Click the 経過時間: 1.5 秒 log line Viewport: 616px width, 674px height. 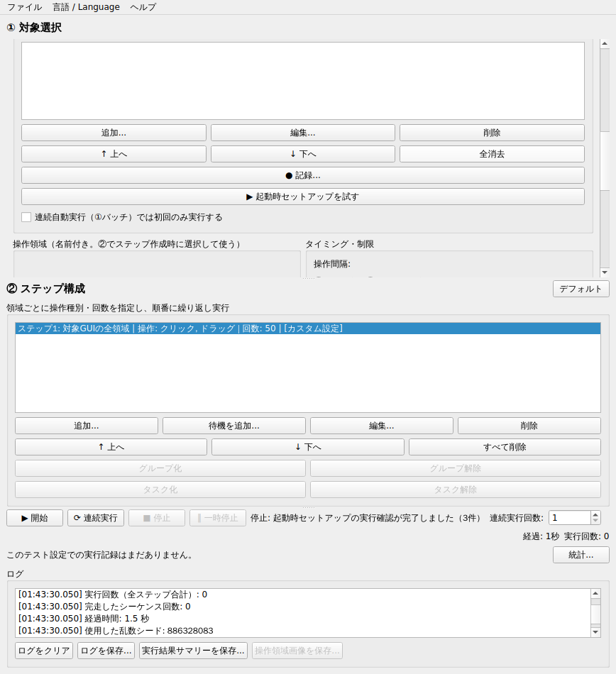click(84, 619)
